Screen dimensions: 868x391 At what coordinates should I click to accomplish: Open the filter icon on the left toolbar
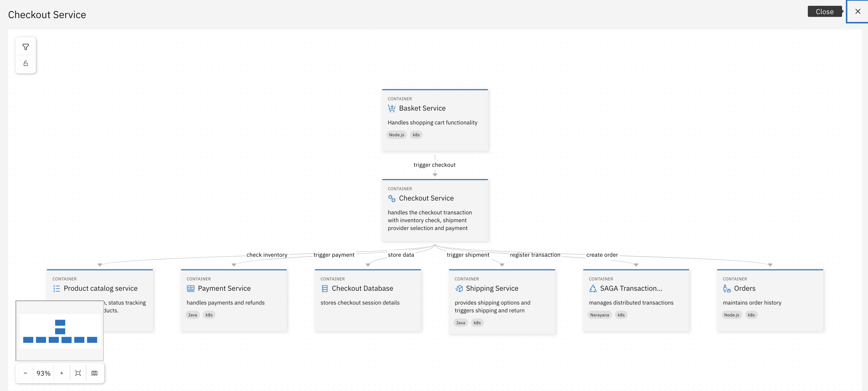(26, 47)
